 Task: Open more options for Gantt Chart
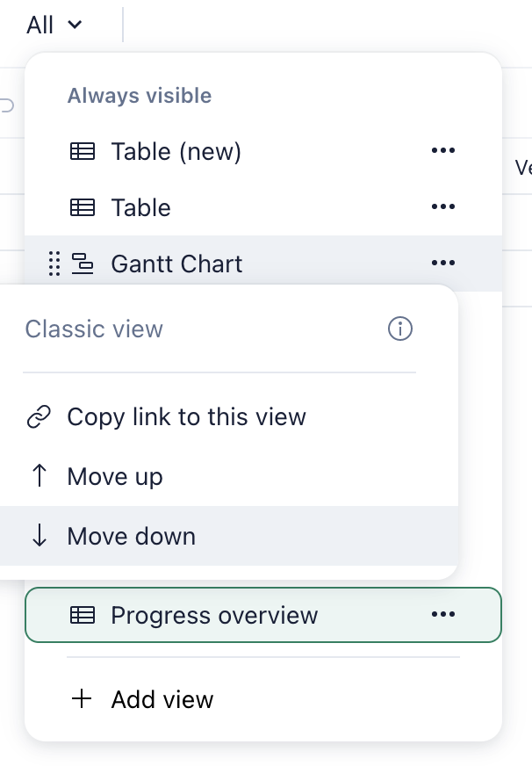coord(443,264)
